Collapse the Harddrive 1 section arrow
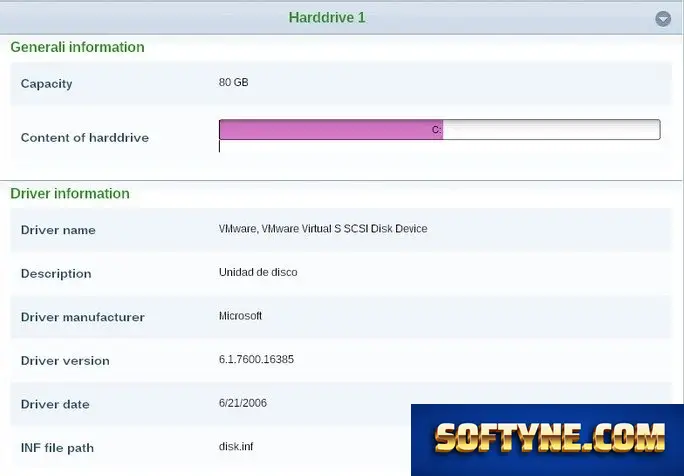This screenshot has width=684, height=476. coord(663,19)
